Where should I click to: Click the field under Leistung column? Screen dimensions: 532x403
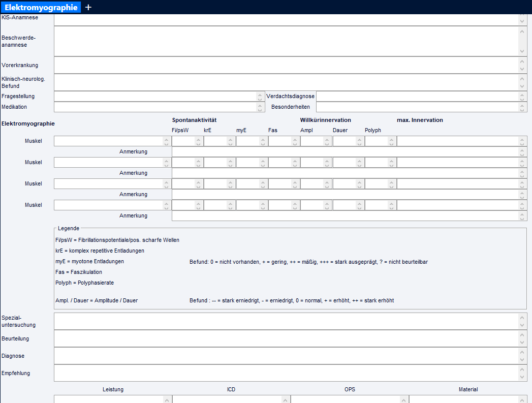(x=113, y=399)
